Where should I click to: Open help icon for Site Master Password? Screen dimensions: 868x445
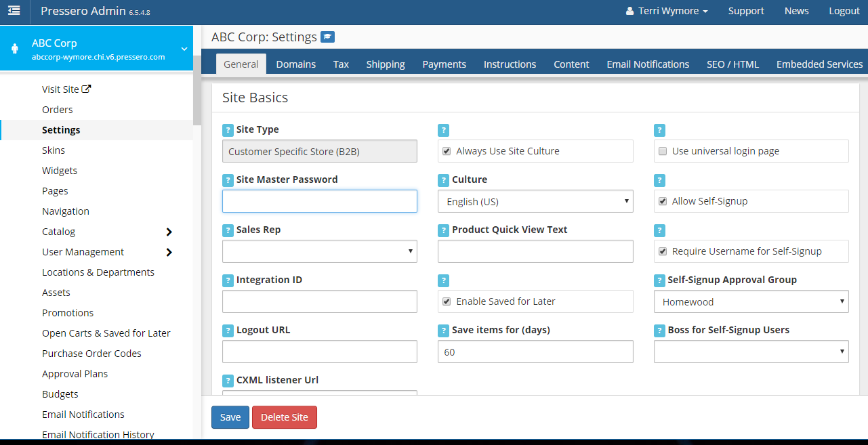(228, 180)
